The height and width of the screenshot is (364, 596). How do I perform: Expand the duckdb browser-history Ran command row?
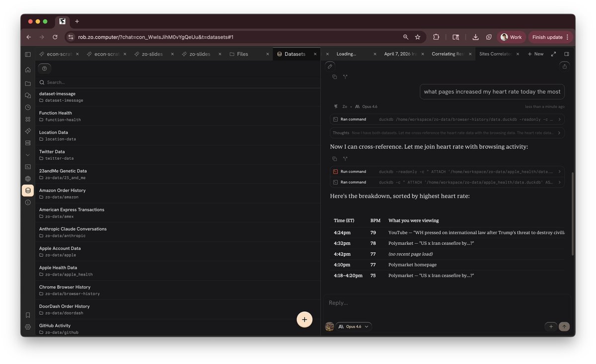[447, 119]
